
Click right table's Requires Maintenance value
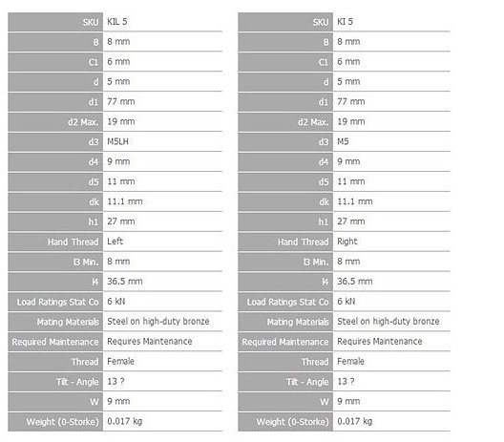[x=379, y=341]
